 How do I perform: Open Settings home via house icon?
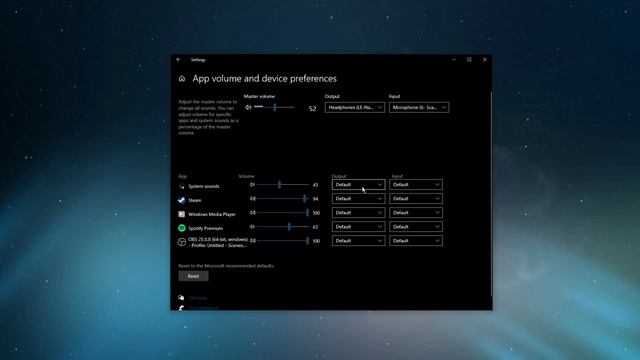pos(182,78)
